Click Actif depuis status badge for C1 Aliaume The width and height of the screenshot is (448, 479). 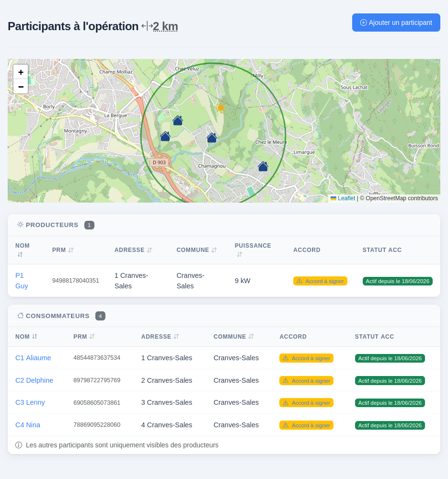point(390,358)
